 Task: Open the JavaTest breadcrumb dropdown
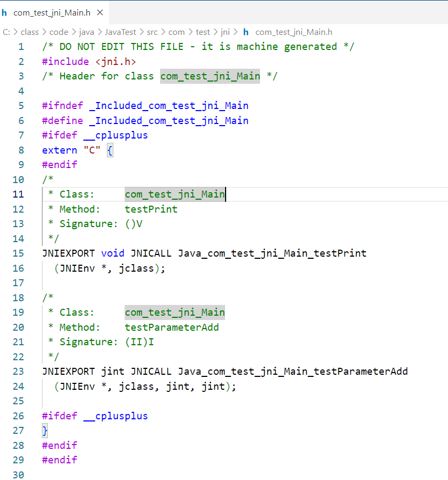coord(120,32)
